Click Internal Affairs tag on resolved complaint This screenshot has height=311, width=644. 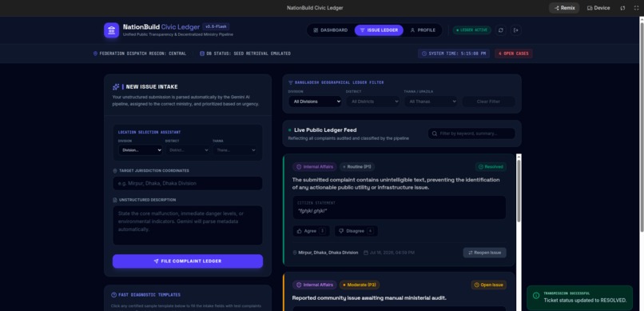[x=315, y=167]
